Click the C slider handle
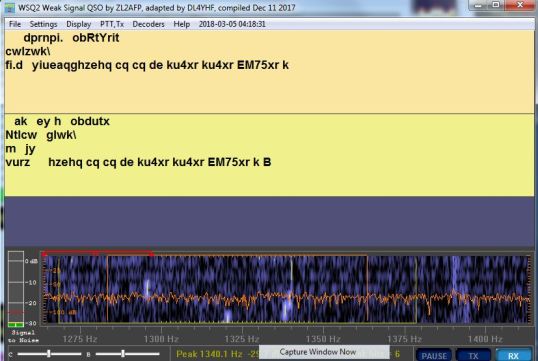The image size is (538, 361). point(49,353)
